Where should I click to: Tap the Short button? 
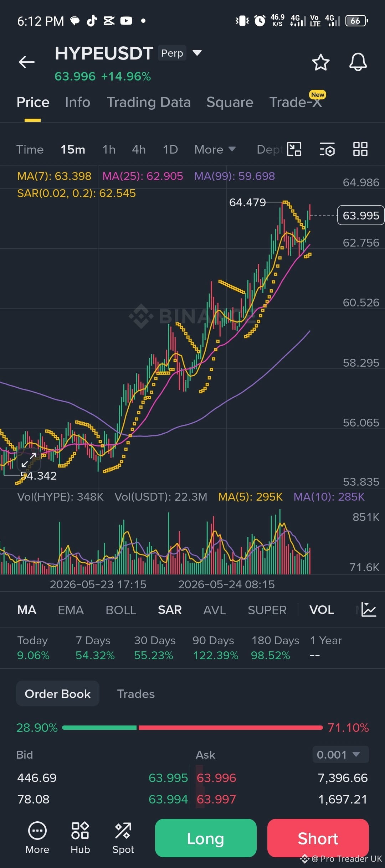point(318,838)
